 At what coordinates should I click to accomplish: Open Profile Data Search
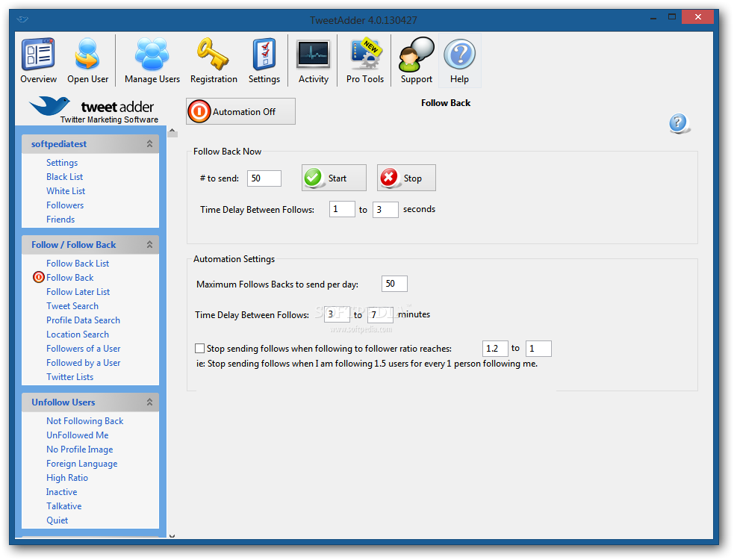pyautogui.click(x=84, y=320)
